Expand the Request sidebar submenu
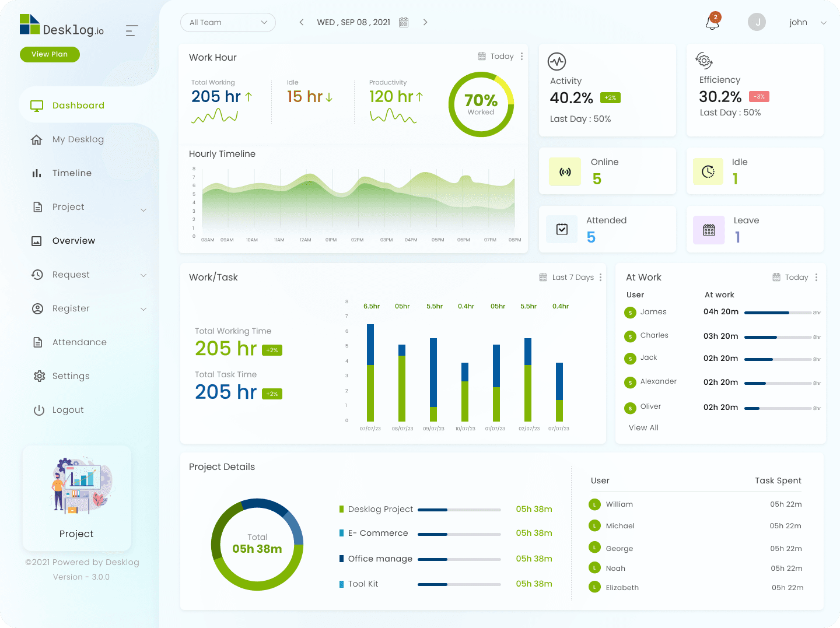 (x=143, y=275)
